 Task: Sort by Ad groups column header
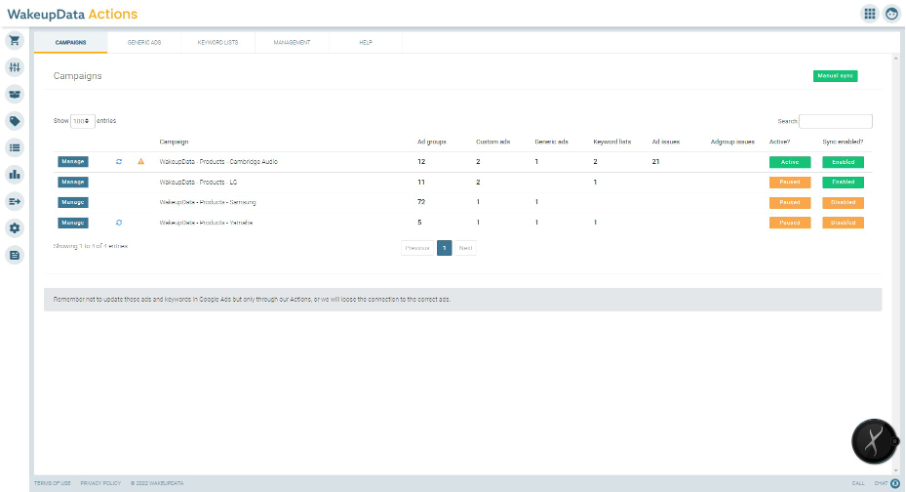click(x=432, y=142)
